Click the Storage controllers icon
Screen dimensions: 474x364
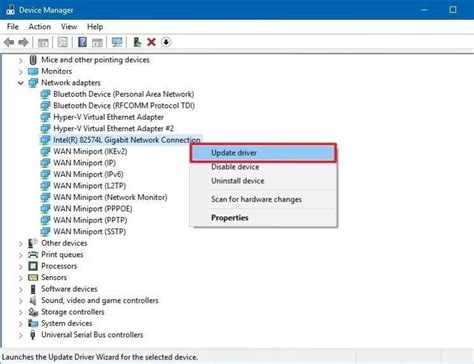(33, 312)
